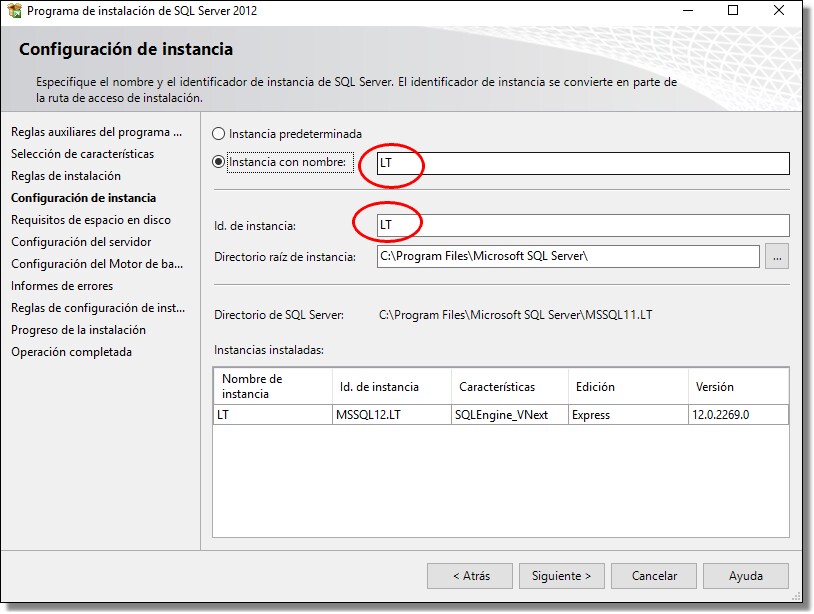The image size is (814, 614).
Task: Click the Id. de instancia input field
Action: [583, 225]
